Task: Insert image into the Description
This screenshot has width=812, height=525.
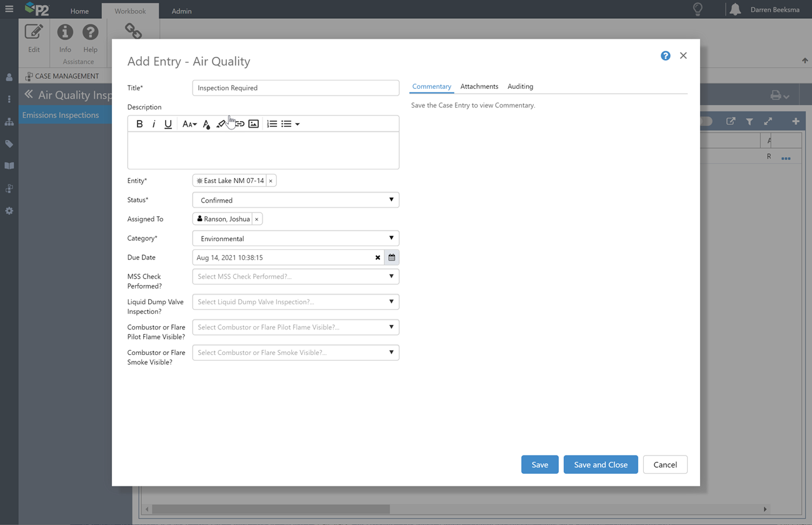Action: click(x=253, y=124)
